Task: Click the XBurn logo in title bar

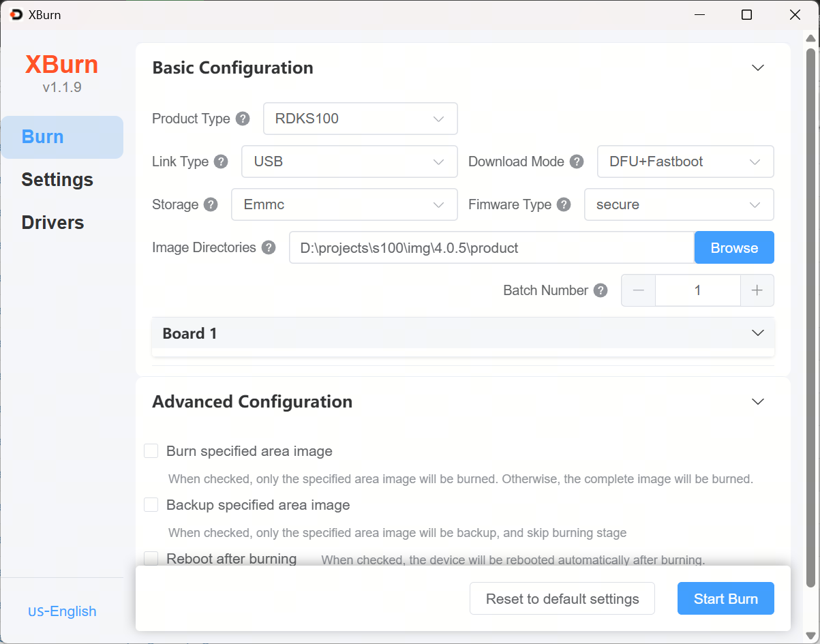Action: coord(16,14)
